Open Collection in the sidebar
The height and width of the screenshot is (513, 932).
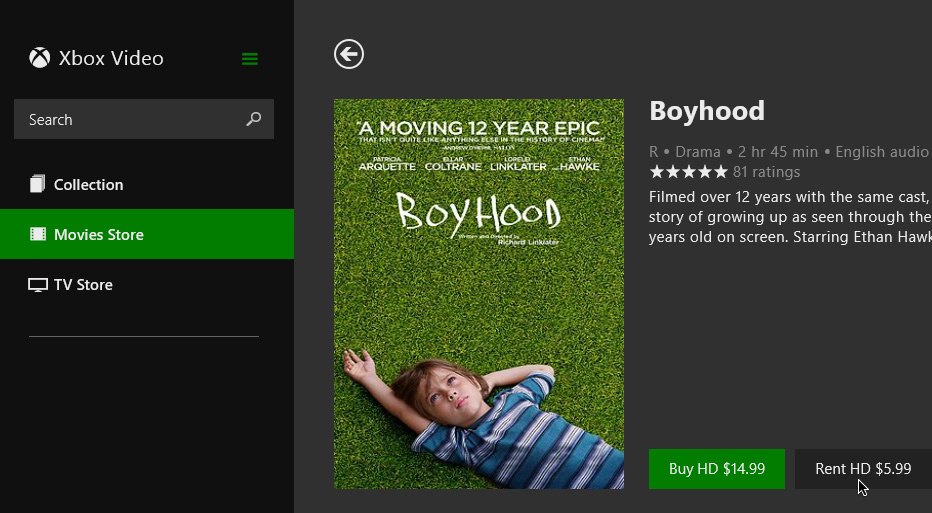point(89,184)
